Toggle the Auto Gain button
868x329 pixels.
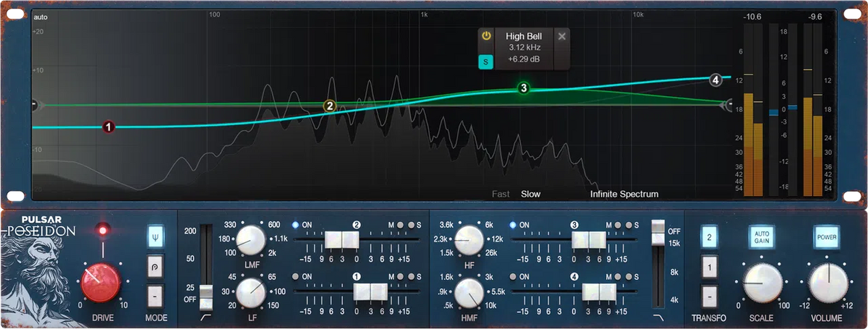(x=761, y=236)
